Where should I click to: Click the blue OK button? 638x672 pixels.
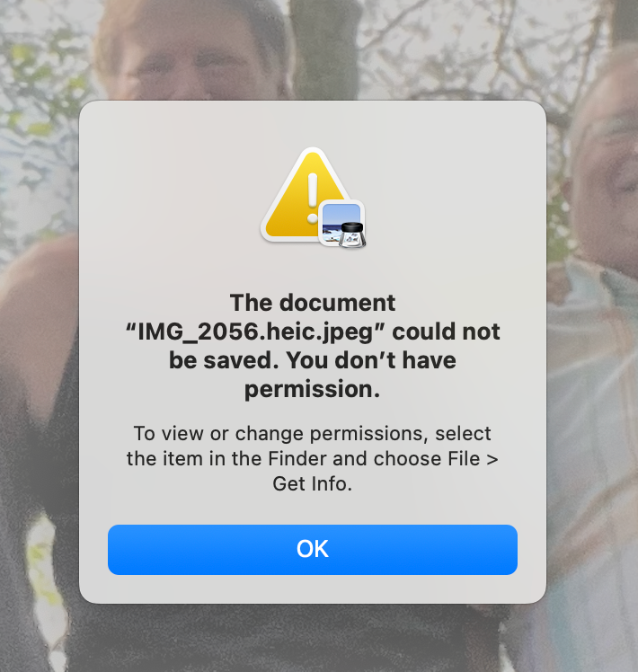pyautogui.click(x=313, y=550)
